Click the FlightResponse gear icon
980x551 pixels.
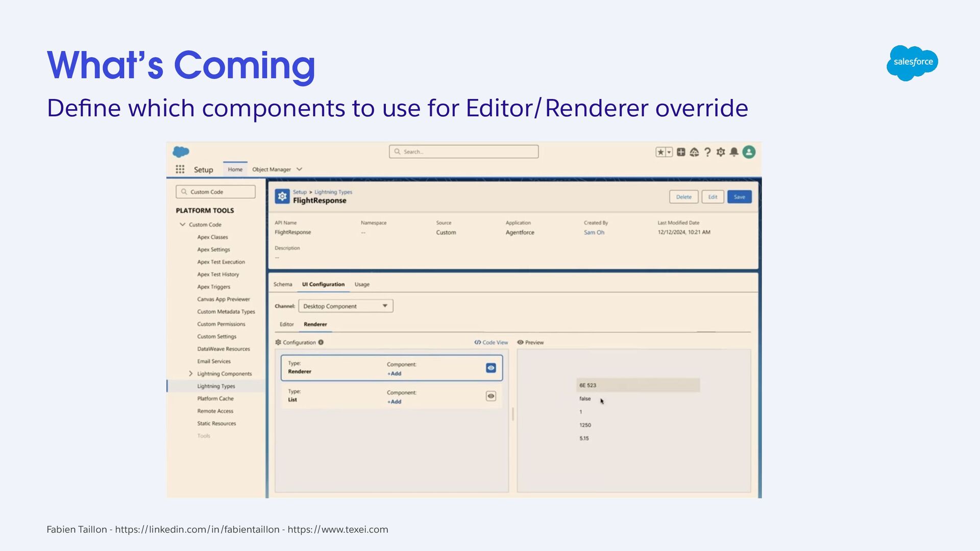(x=282, y=196)
